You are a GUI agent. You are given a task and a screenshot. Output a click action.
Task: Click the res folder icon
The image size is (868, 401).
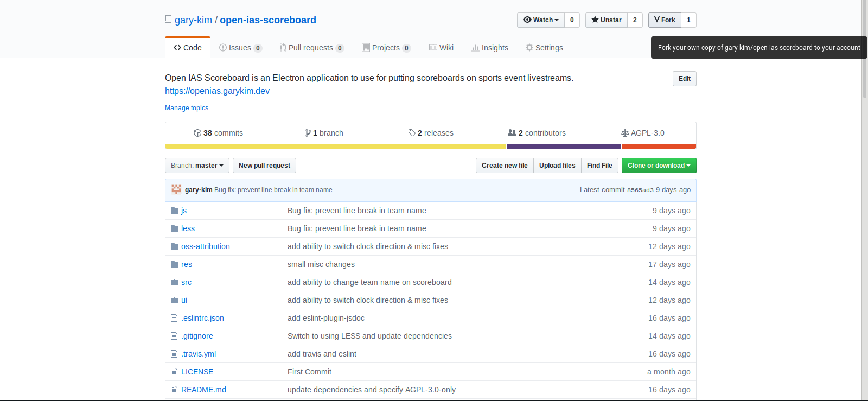click(x=175, y=264)
